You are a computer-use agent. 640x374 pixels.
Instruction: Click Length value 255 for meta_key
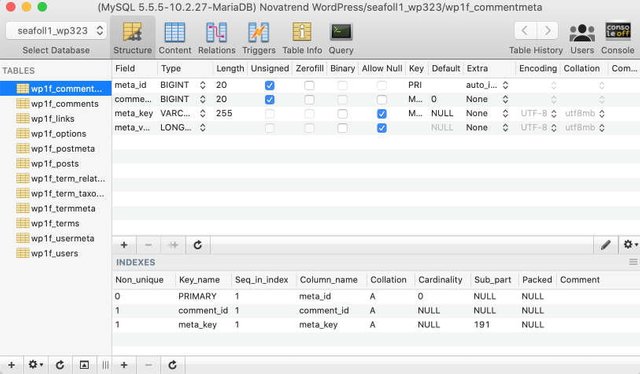pyautogui.click(x=224, y=114)
